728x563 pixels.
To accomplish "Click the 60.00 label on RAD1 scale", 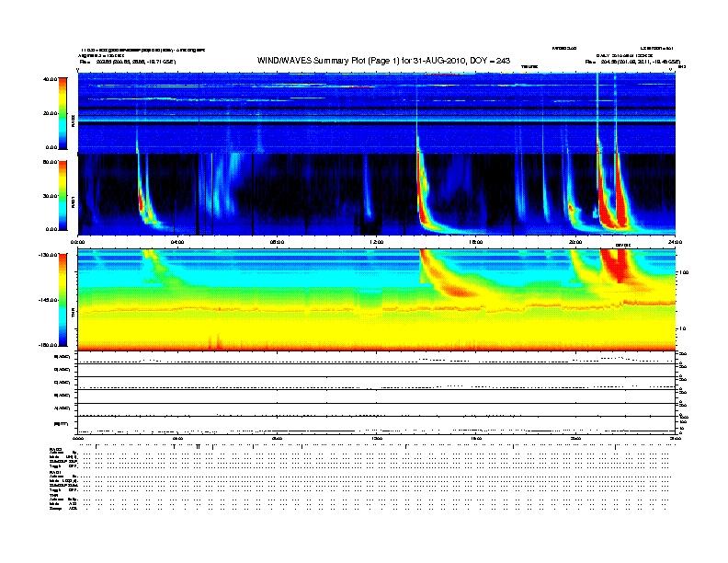I will [50, 162].
